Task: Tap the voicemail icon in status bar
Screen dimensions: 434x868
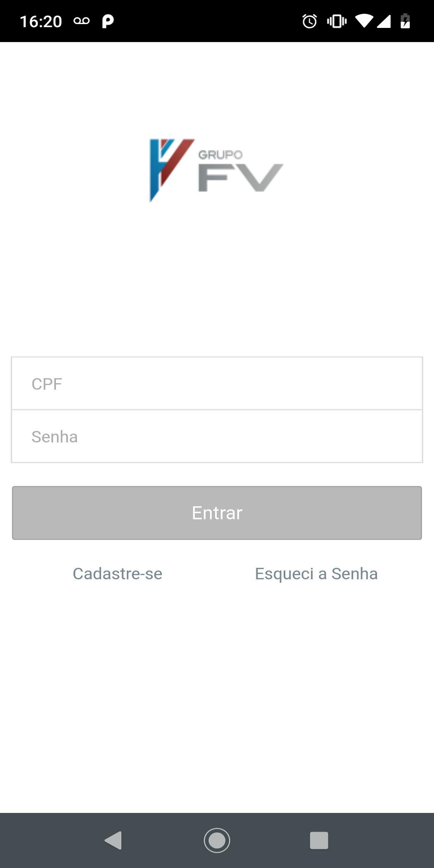Action: [81, 21]
